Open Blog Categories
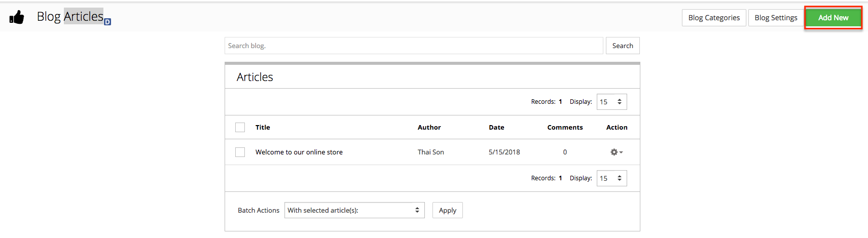868x238 pixels. coord(714,18)
